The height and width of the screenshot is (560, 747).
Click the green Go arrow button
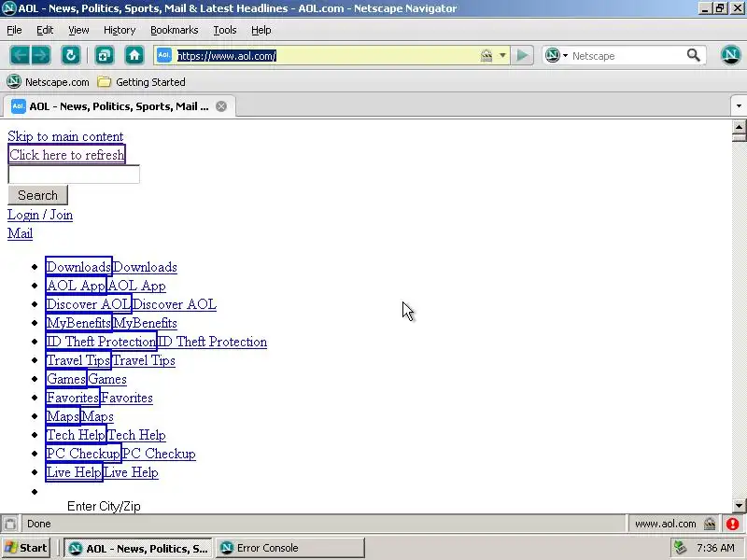(x=522, y=56)
